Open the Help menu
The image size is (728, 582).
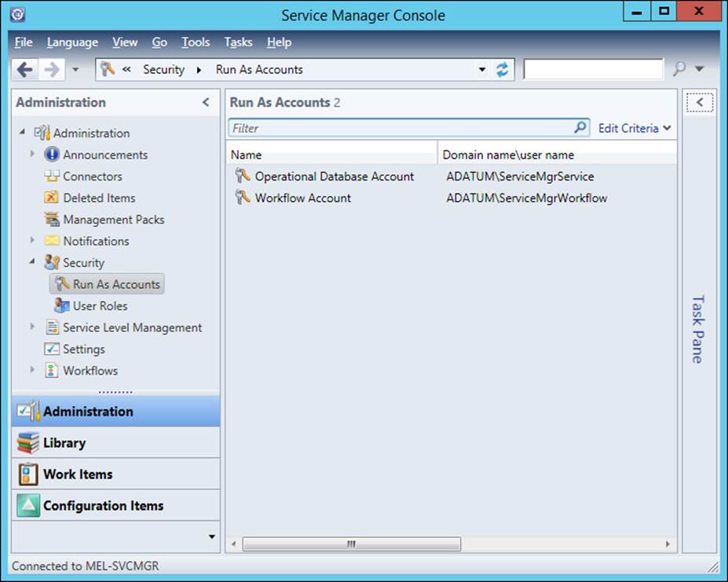tap(279, 42)
